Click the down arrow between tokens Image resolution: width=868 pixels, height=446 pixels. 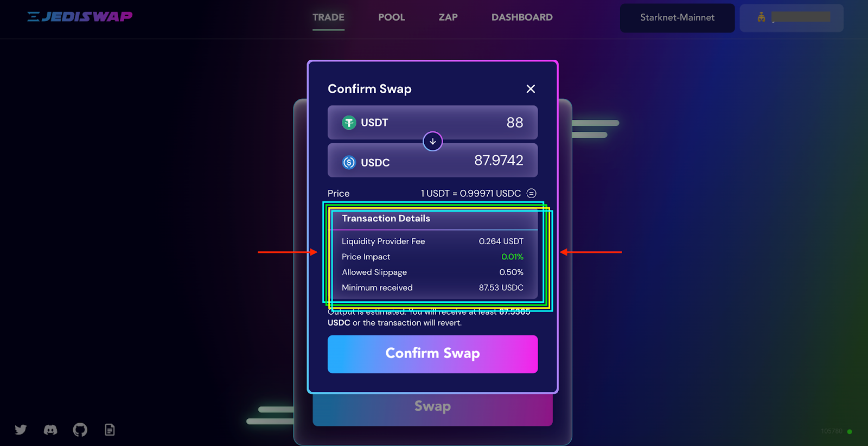coord(432,141)
